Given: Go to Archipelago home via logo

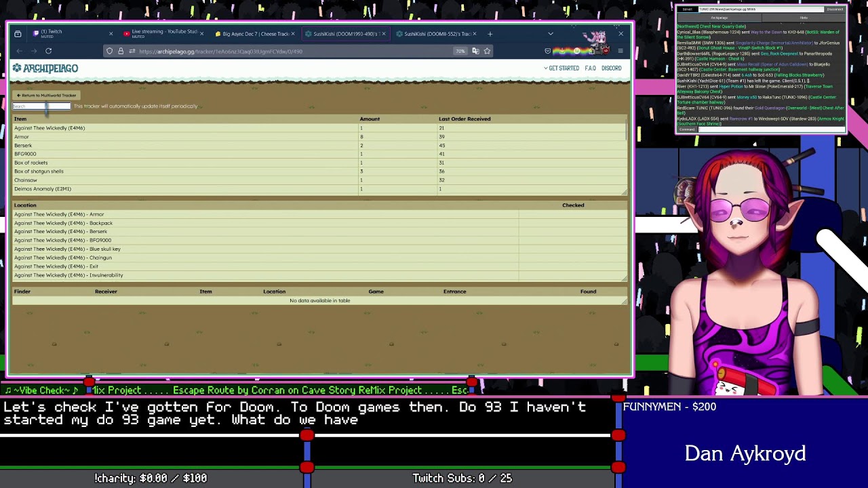Looking at the screenshot, I should pyautogui.click(x=45, y=68).
